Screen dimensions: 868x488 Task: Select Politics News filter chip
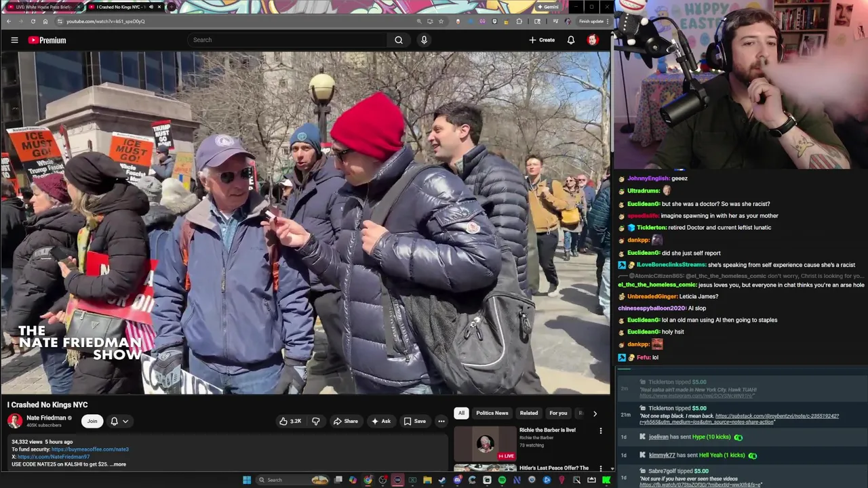(492, 413)
